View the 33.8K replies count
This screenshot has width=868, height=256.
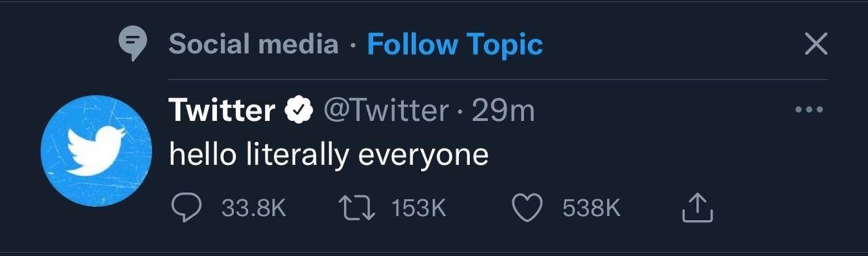click(254, 208)
